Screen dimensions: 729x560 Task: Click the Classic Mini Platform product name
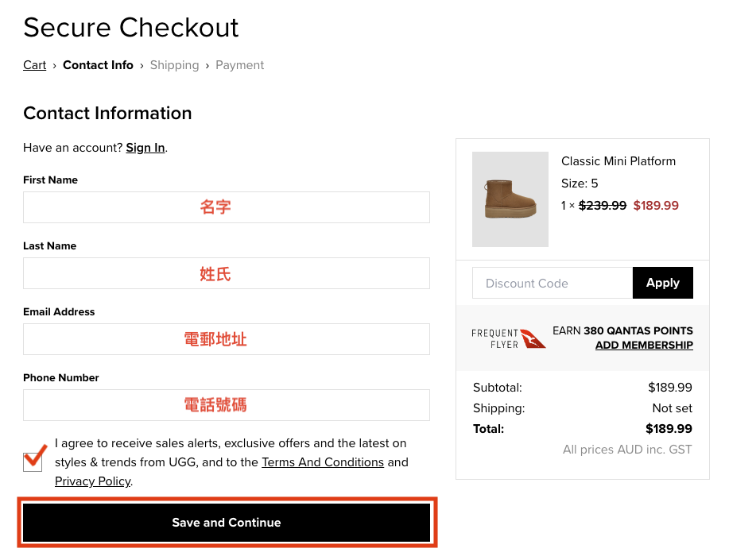(x=618, y=161)
